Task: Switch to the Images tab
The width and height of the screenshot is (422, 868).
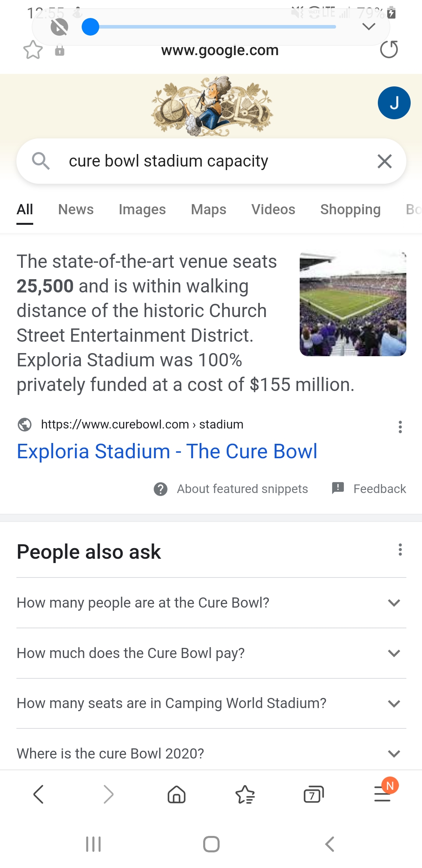Action: (x=142, y=210)
